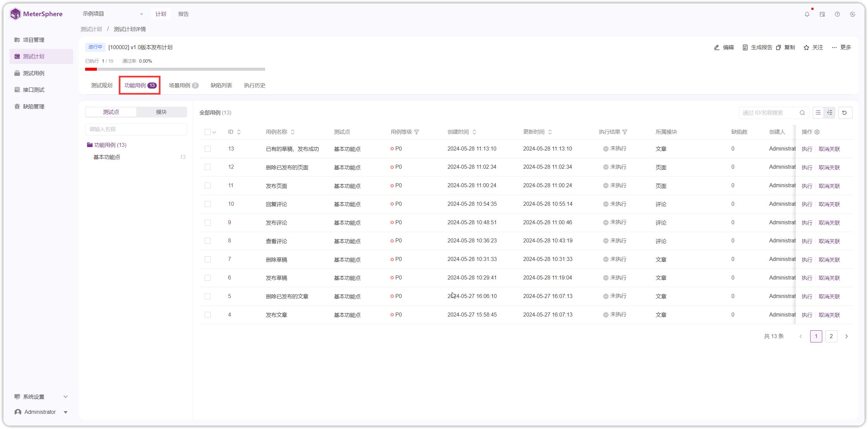The height and width of the screenshot is (429, 868).
Task: Check the row for case 12
Action: (x=208, y=167)
